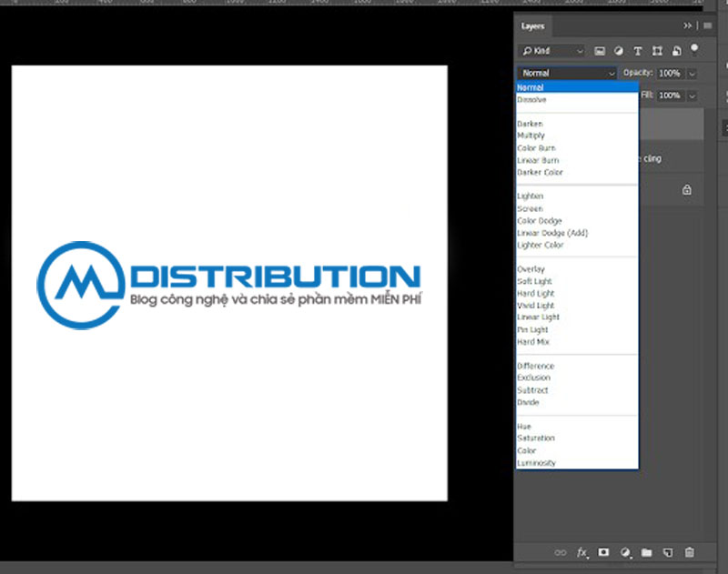
Task: Expand the Fill slider dropdown arrow
Action: (x=693, y=96)
